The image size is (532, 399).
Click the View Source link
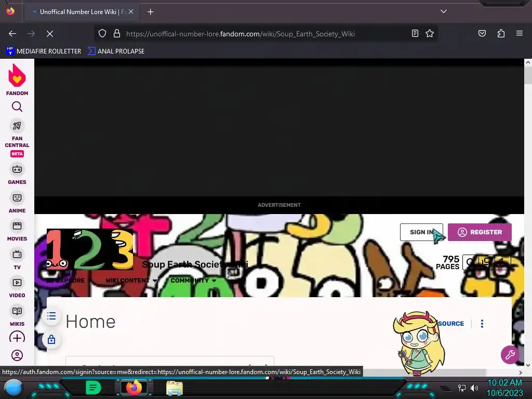click(450, 323)
